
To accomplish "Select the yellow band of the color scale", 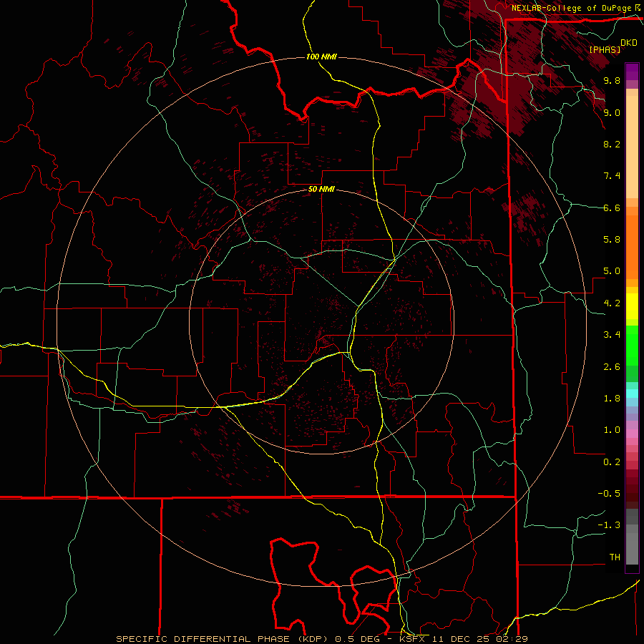I will point(632,306).
